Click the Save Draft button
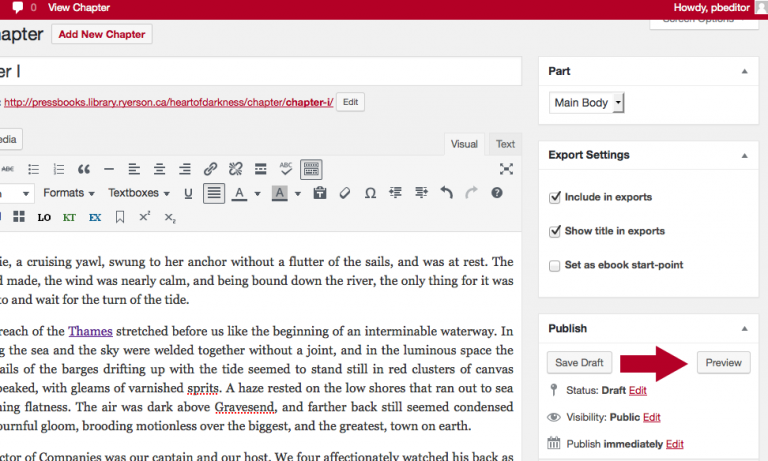The image size is (768, 461). (580, 362)
